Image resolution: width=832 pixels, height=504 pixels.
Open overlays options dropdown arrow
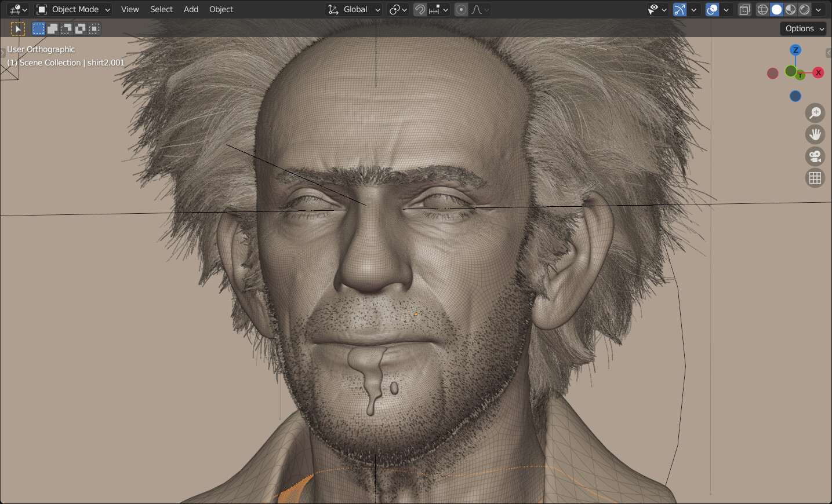(x=726, y=9)
